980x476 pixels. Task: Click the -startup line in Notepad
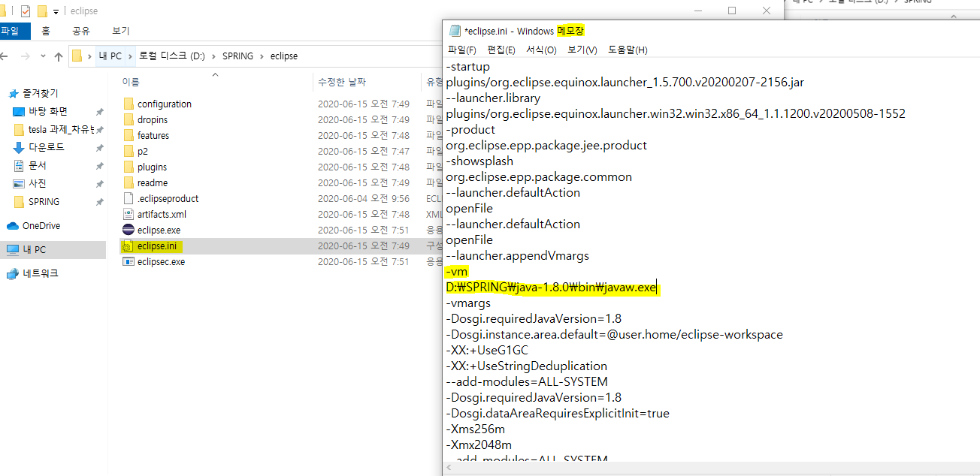click(467, 66)
